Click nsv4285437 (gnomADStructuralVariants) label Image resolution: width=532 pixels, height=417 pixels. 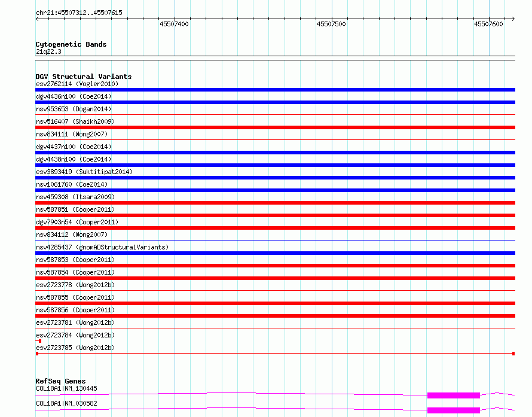click(102, 247)
